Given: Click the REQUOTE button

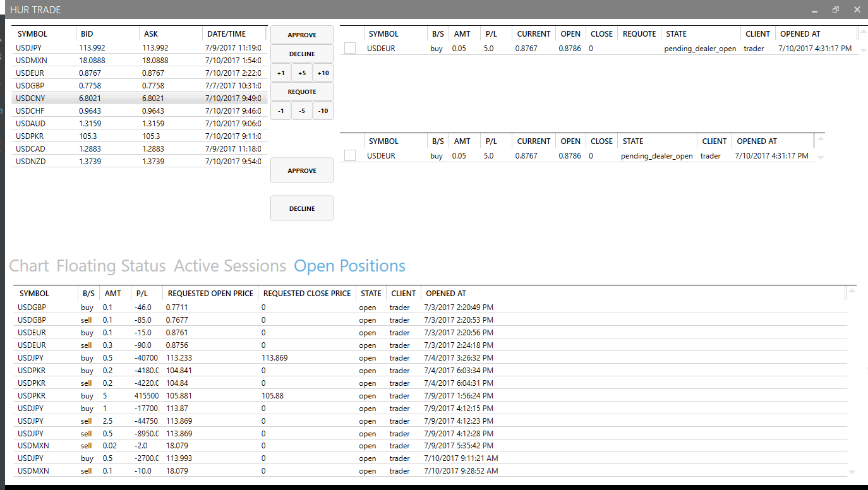Looking at the screenshot, I should click(x=302, y=92).
